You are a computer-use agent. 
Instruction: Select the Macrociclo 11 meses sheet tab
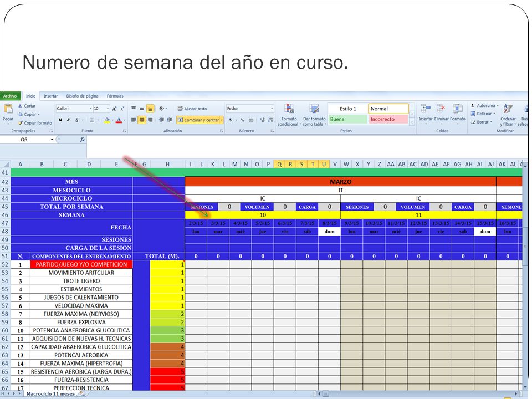coord(50,394)
